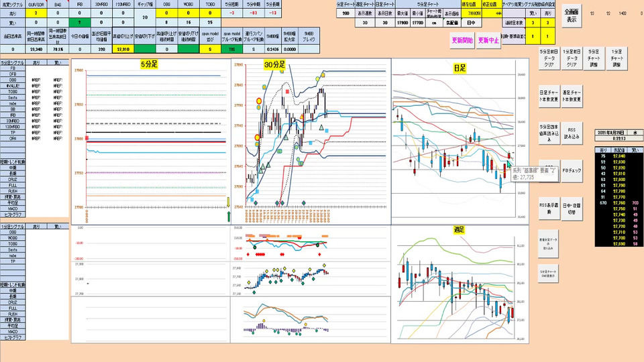Select the ギャップ幅 header cell
Image resolution: width=644 pixels, height=362 pixels.
tap(145, 4)
